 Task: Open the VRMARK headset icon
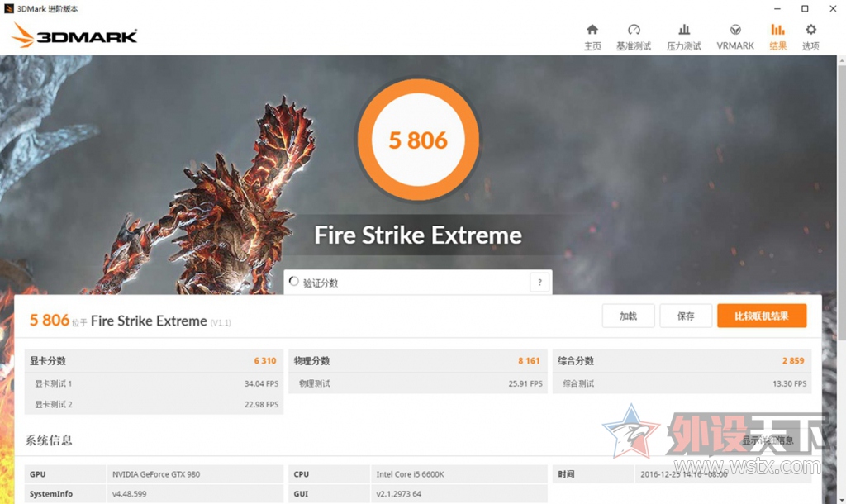[x=734, y=30]
